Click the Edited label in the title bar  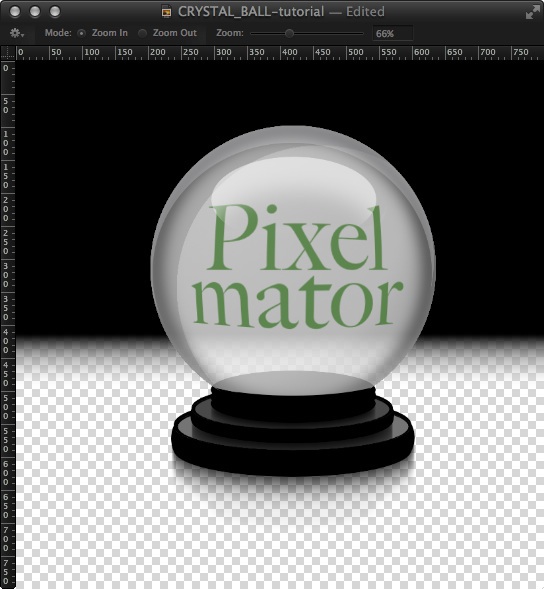(365, 12)
